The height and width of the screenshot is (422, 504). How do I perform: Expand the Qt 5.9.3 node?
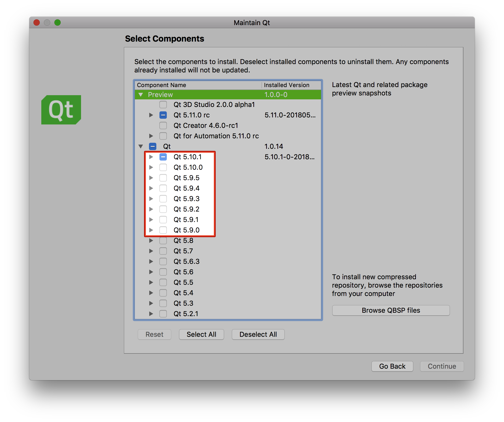(x=151, y=199)
